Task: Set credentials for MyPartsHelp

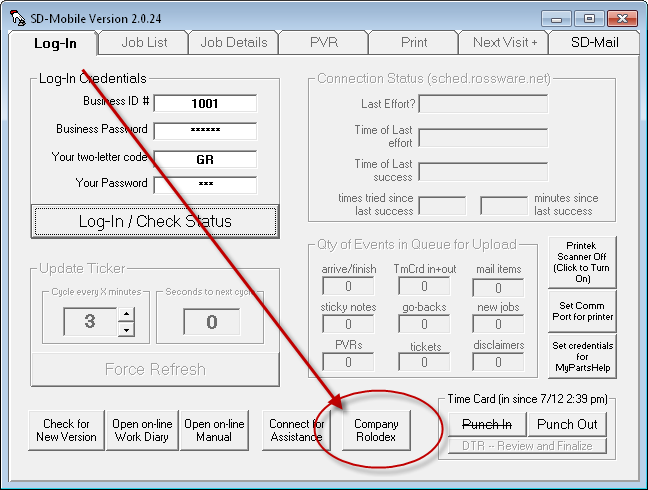Action: tap(582, 358)
